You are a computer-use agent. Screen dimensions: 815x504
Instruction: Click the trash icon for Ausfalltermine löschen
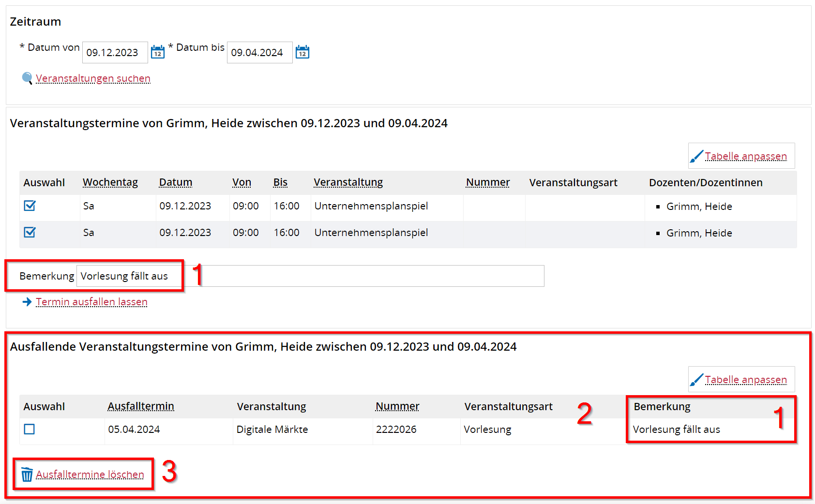click(27, 474)
